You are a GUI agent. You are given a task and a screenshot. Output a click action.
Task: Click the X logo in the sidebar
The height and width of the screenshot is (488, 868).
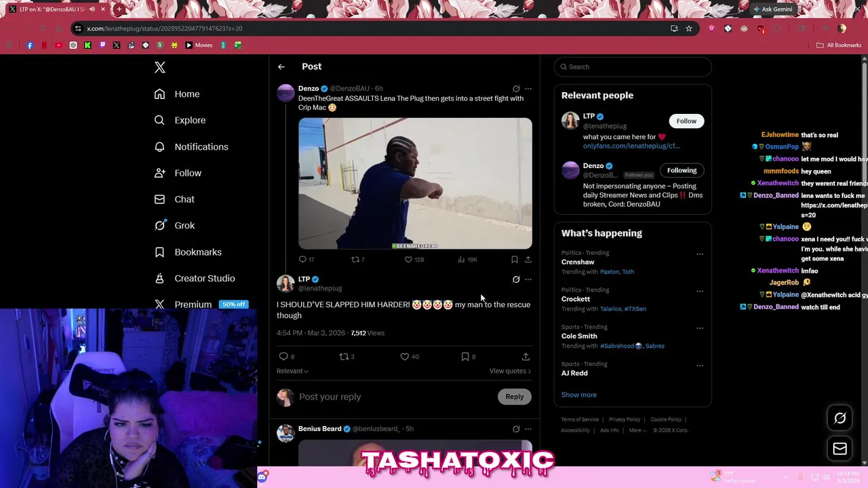click(160, 67)
